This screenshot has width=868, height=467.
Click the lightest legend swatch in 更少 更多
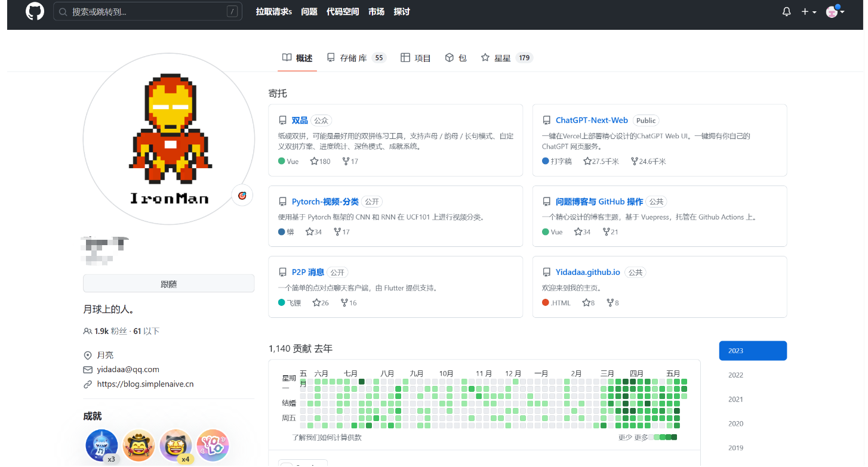pyautogui.click(x=651, y=437)
